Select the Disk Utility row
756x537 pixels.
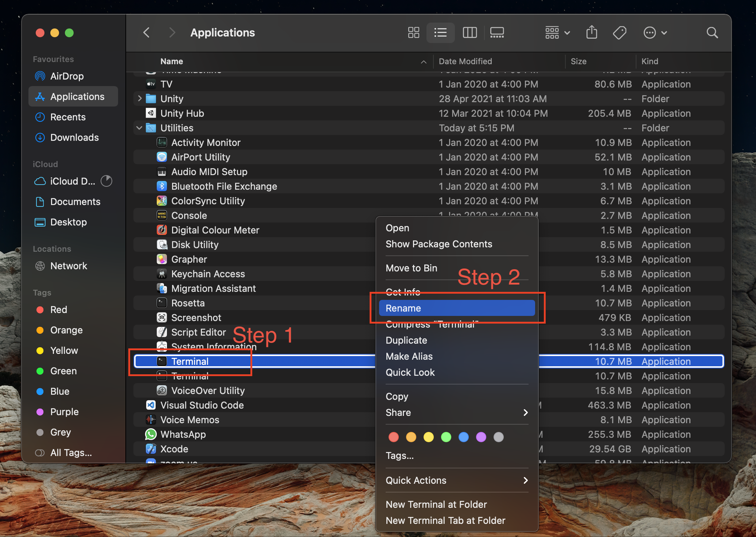(x=195, y=245)
